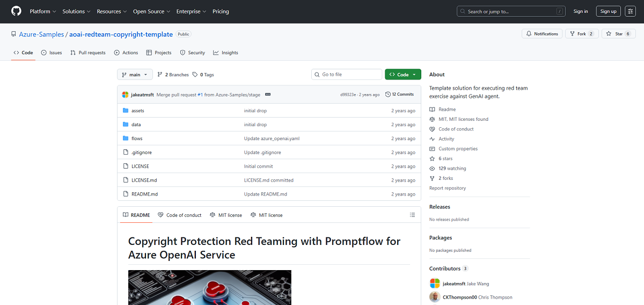644x305 pixels.
Task: Open the GitHub logo home link
Action: coord(16,11)
